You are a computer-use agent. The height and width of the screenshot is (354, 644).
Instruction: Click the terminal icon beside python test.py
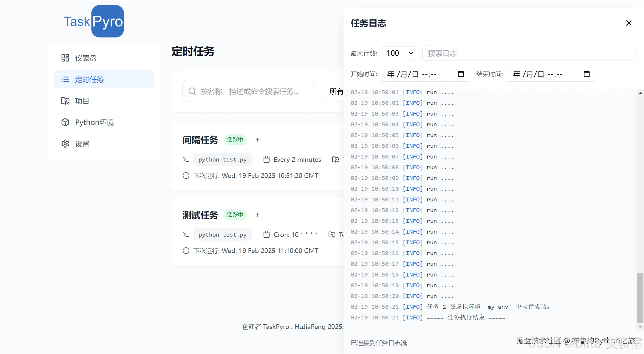[186, 159]
